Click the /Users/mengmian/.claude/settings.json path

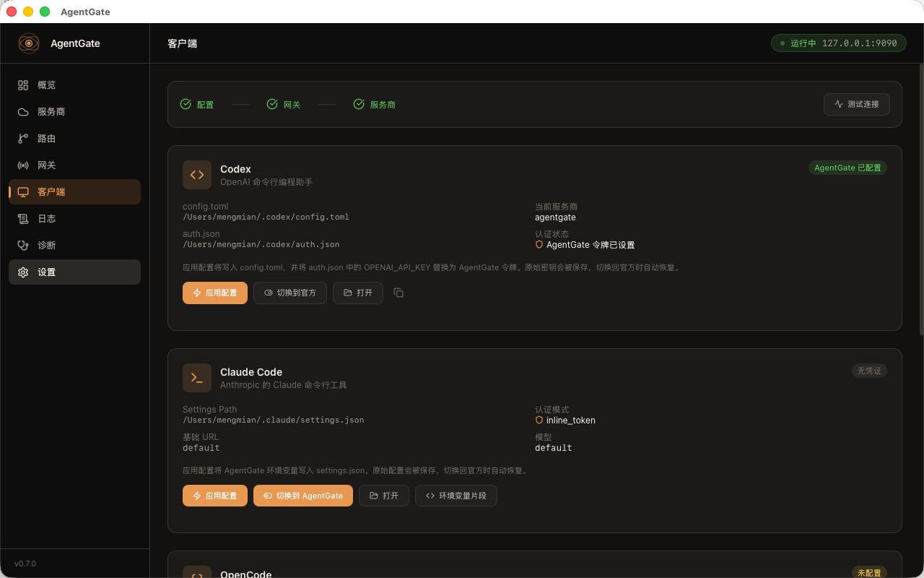273,420
